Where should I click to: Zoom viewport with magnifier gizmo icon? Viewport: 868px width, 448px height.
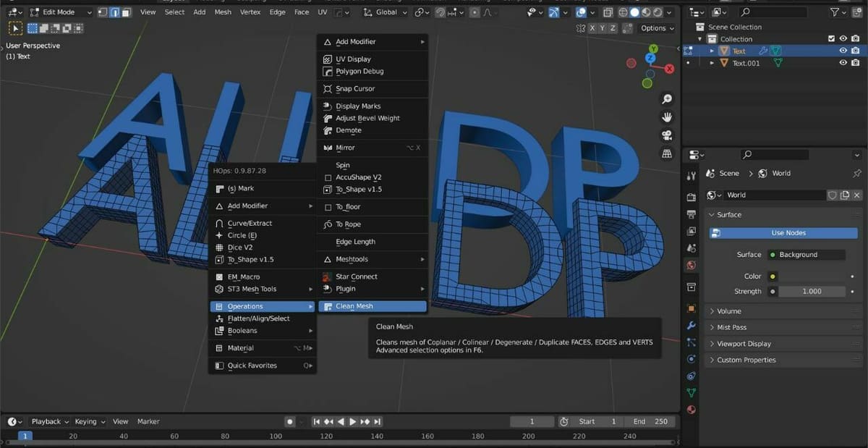[667, 99]
